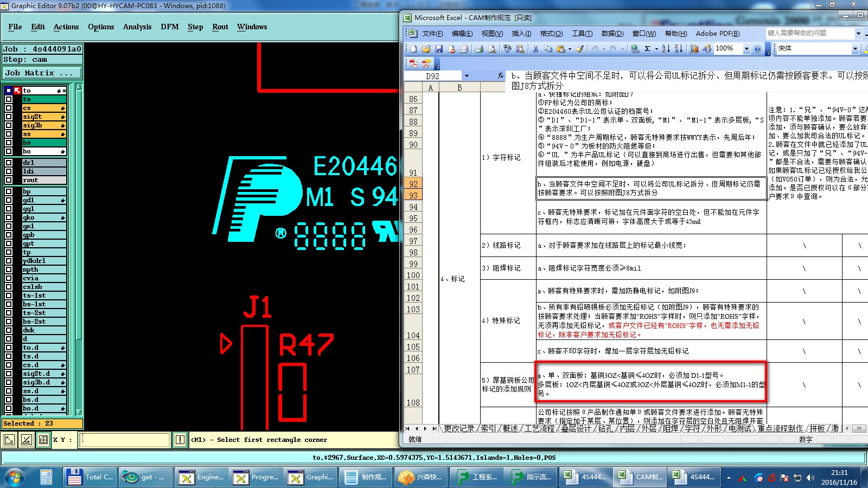Viewport: 868px width, 488px height.
Task: Switch to the 钻孔 sheet tab
Action: (605, 428)
